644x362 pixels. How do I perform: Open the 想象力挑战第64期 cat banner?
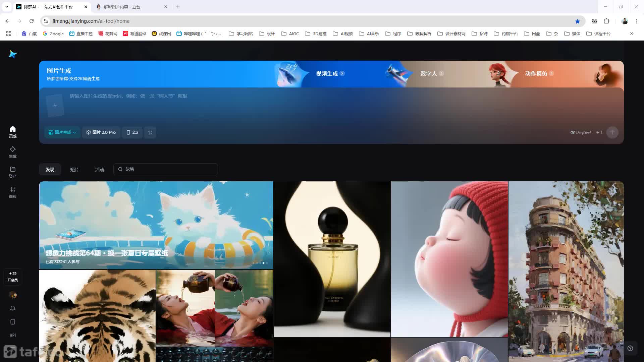click(156, 225)
